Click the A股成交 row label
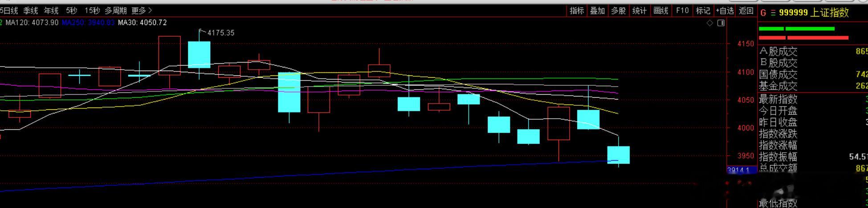868x208 pixels. click(778, 52)
